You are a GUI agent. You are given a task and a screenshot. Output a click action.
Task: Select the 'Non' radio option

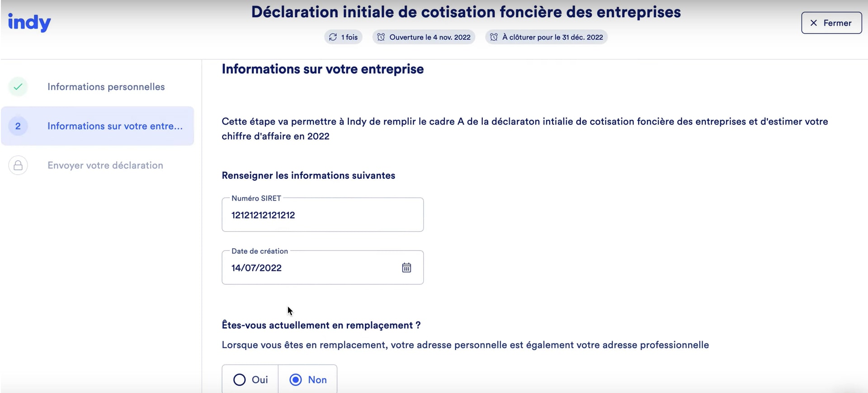pyautogui.click(x=296, y=379)
